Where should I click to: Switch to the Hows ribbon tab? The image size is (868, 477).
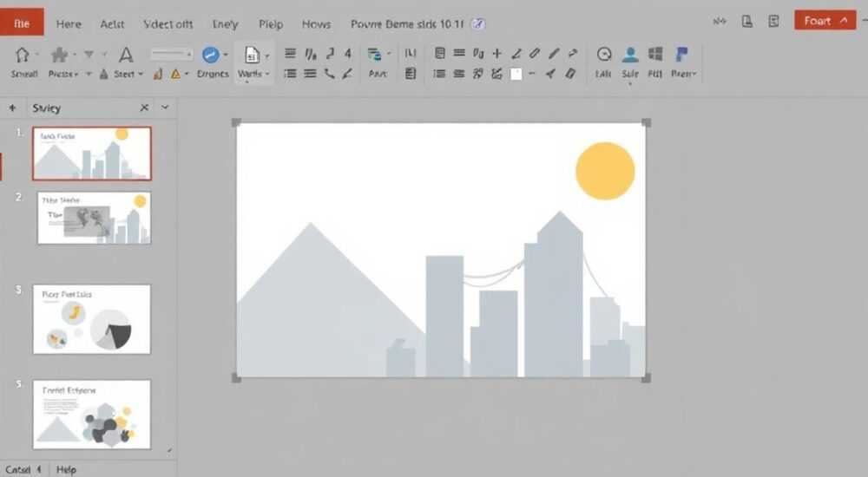coord(316,24)
